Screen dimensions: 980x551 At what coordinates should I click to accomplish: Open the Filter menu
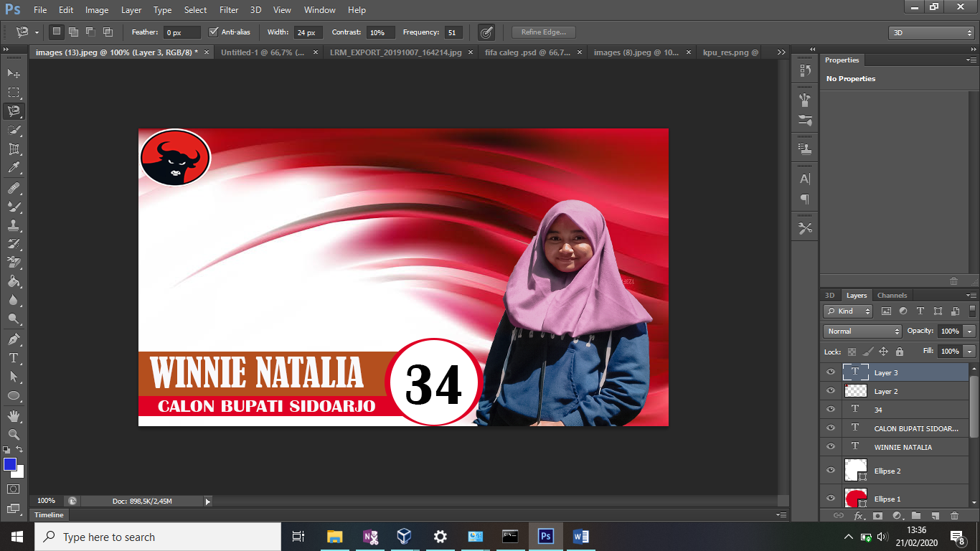click(x=229, y=10)
